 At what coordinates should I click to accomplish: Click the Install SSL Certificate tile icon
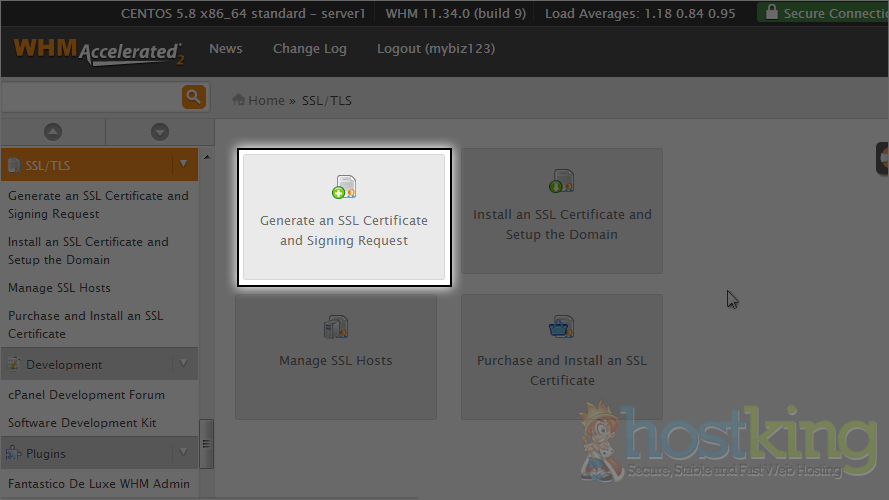[x=561, y=181]
